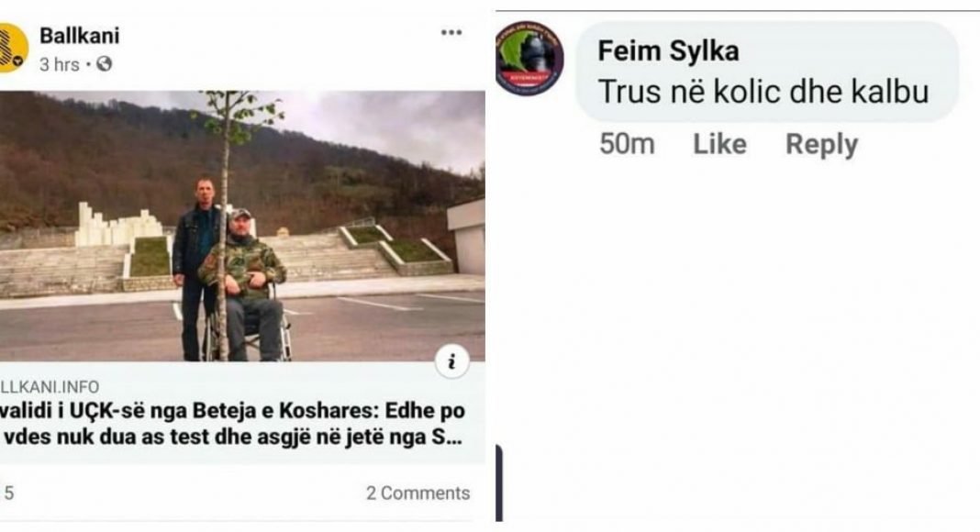Image resolution: width=980 pixels, height=532 pixels.
Task: Click the BALLKANI.INFO domain label
Action: (x=50, y=386)
